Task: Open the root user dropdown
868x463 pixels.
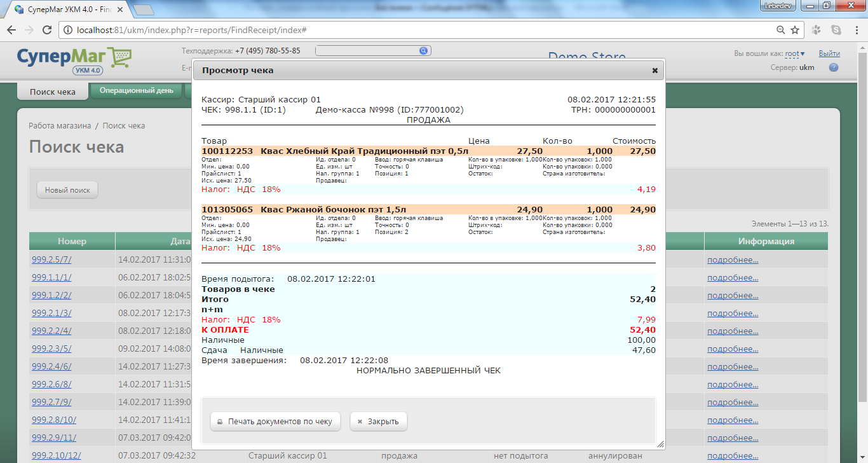Action: coord(795,54)
